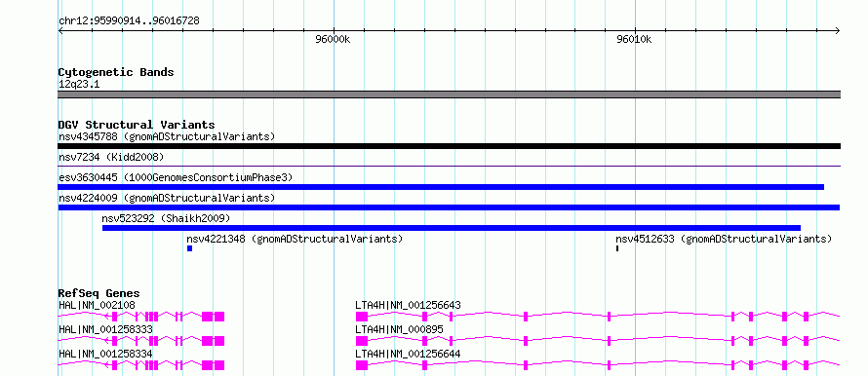Image resolution: width=868 pixels, height=376 pixels.
Task: Click the first exon of LTA4H|NM_001256643
Action: [362, 317]
